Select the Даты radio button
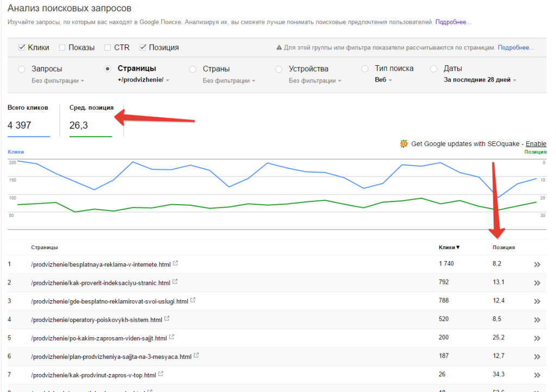556x392 pixels. pos(433,69)
